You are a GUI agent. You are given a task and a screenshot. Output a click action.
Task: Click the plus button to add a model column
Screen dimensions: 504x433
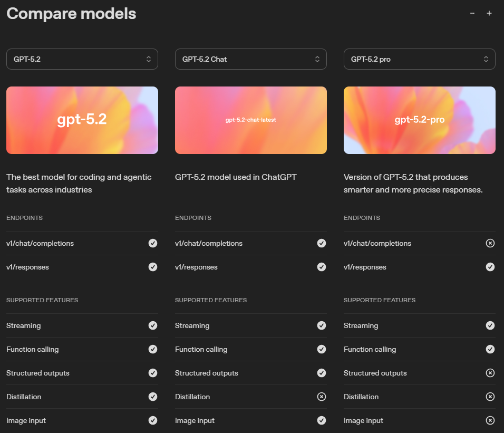[x=489, y=13]
